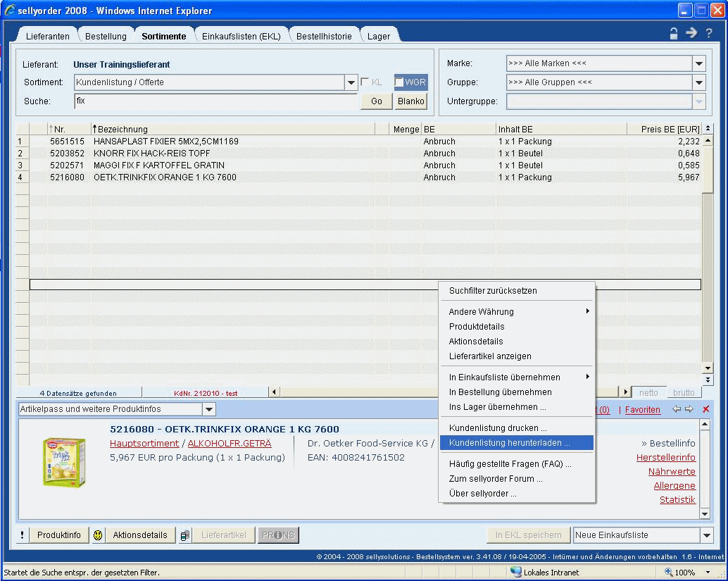Toggle the WGR checkbox
728x581 pixels.
[x=399, y=82]
